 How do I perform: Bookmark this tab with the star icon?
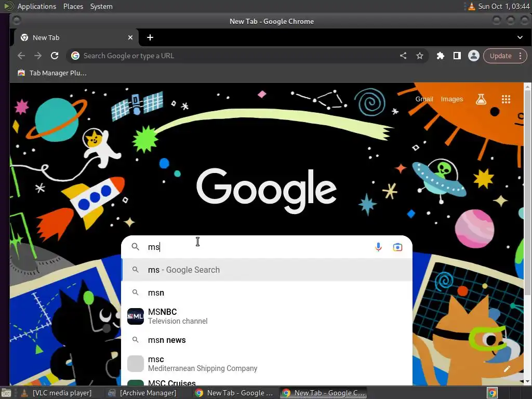pyautogui.click(x=420, y=56)
